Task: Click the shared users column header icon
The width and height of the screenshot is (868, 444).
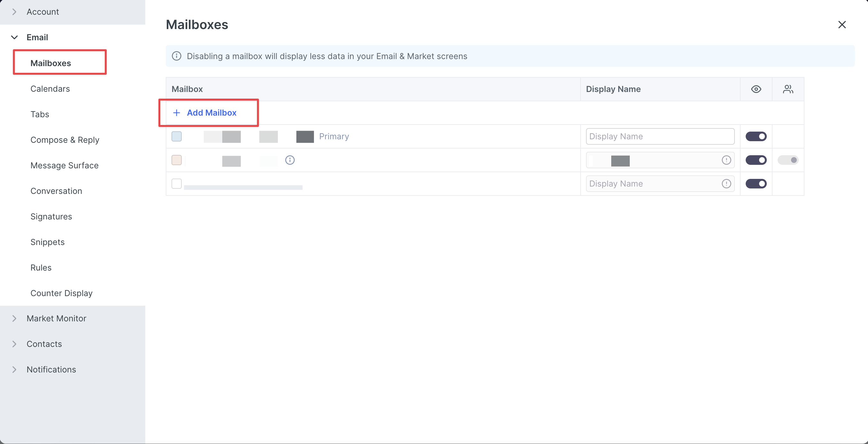Action: pos(788,89)
